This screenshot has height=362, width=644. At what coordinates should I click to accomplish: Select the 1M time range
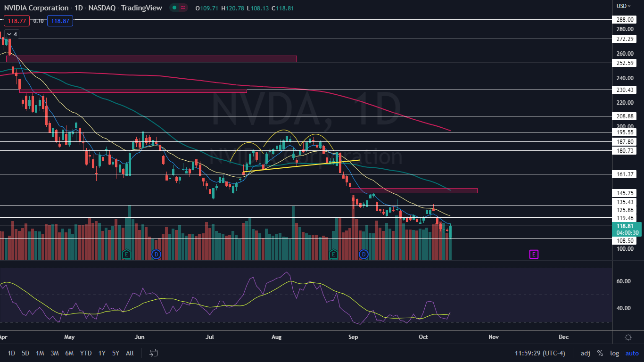[40, 353]
